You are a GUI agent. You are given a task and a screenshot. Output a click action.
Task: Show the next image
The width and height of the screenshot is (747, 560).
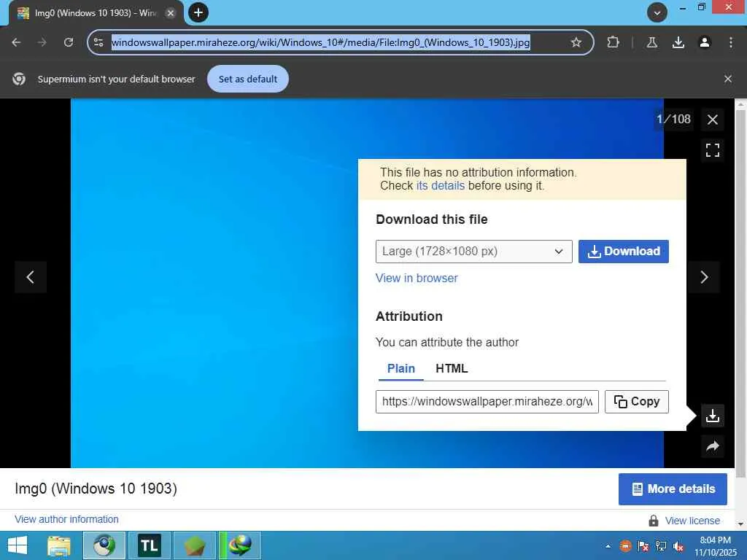point(704,276)
